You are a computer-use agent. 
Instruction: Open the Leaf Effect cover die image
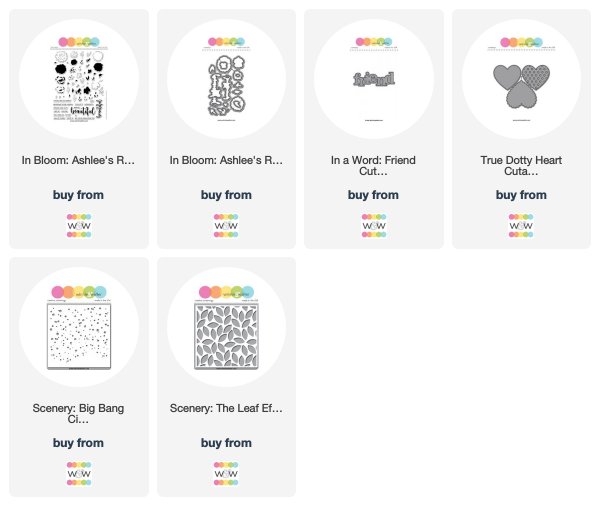click(226, 327)
